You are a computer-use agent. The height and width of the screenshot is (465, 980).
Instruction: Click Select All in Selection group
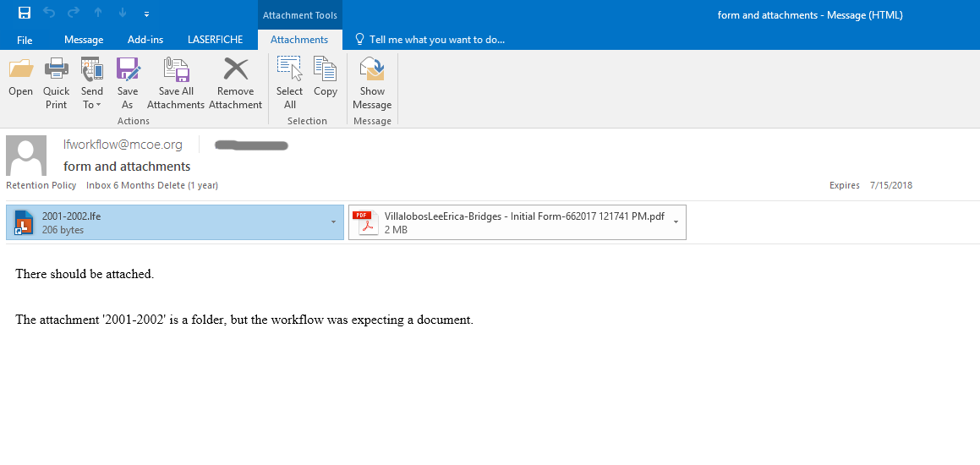click(289, 70)
